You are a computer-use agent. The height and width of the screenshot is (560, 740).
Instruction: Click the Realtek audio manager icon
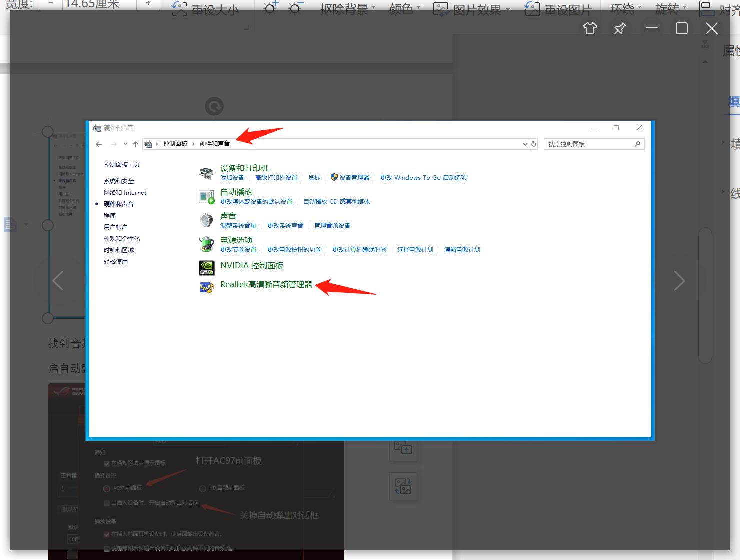[207, 287]
